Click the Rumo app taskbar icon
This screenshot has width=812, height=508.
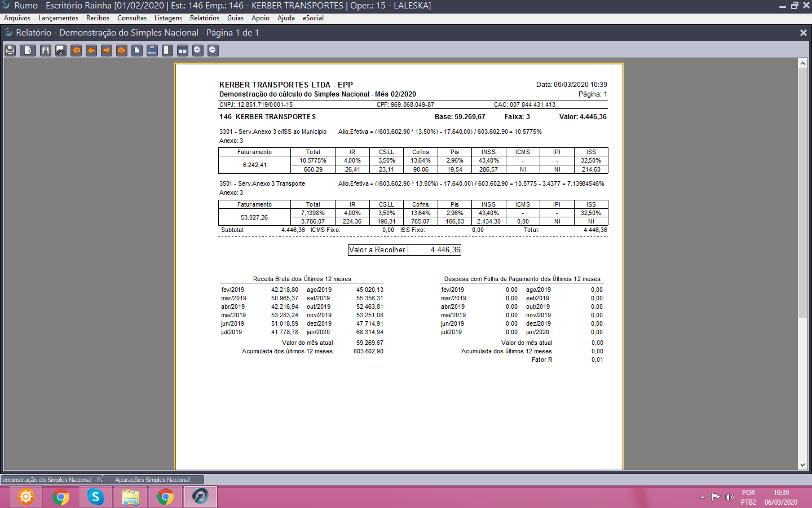201,497
